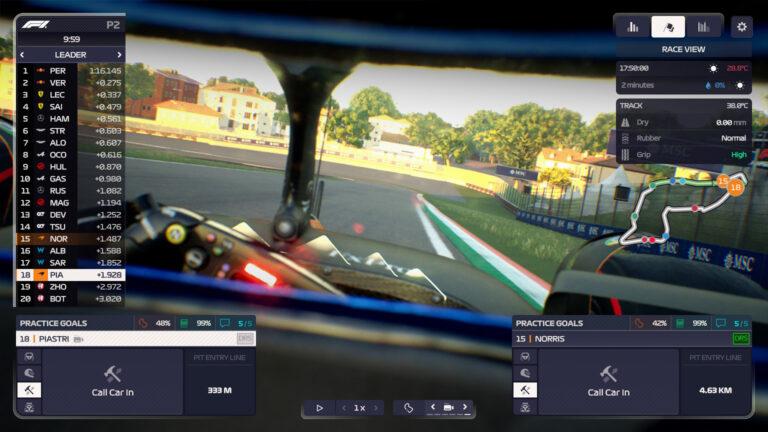Select HAM row in timing tower

click(71, 119)
